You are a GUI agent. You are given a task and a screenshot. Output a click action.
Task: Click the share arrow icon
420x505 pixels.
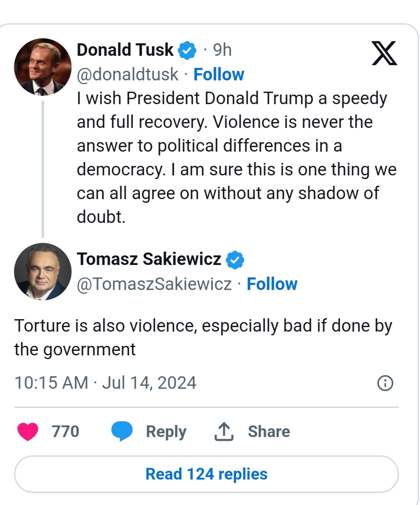(224, 431)
